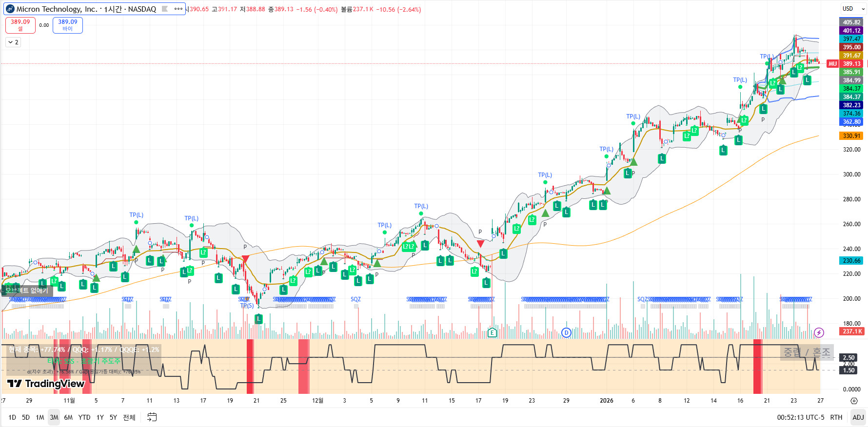Image resolution: width=868 pixels, height=427 pixels.
Task: Click the L marker below the TP(S) label
Action: click(x=258, y=319)
